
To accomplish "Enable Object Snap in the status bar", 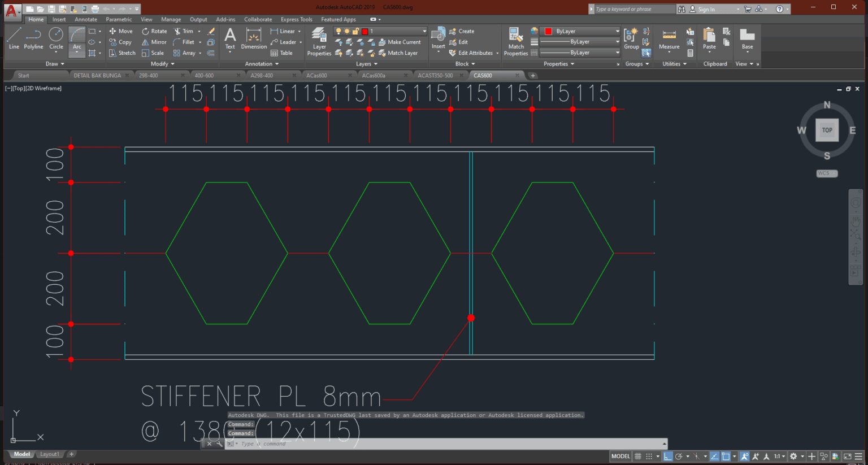I will tap(726, 456).
